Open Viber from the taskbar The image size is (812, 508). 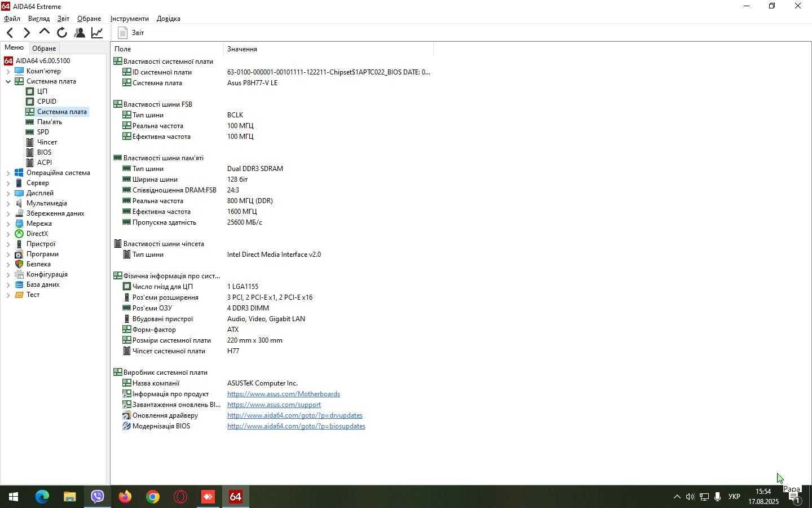97,497
